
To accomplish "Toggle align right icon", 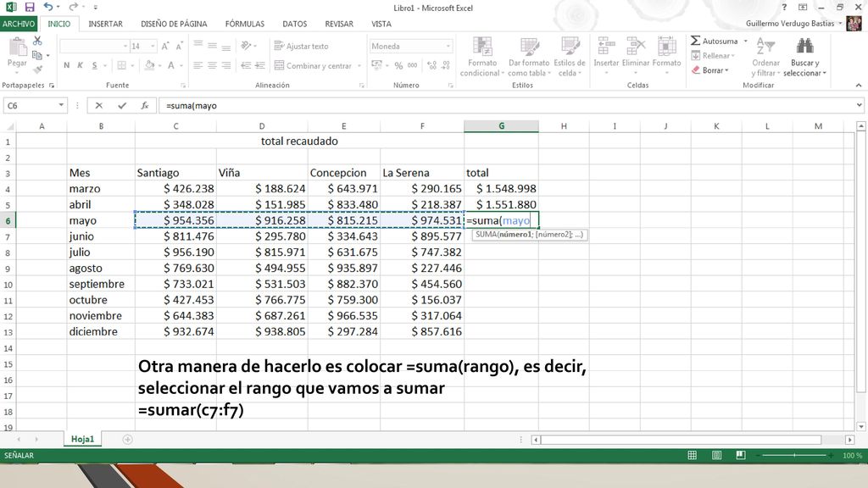I will coord(225,65).
